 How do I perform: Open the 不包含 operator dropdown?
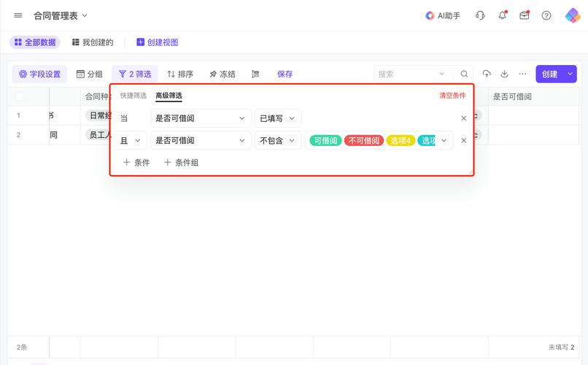click(x=277, y=140)
